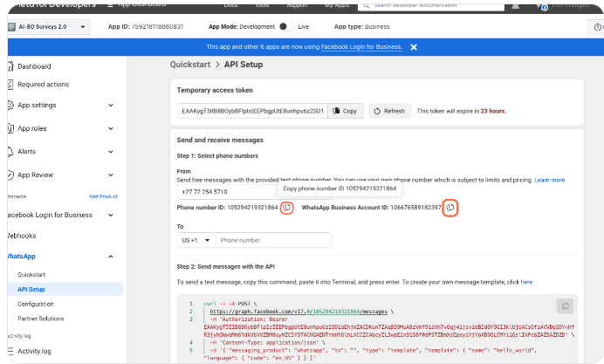The height and width of the screenshot is (364, 604).
Task: Collapse the WhatsApp sidebar section
Action: pos(110,257)
